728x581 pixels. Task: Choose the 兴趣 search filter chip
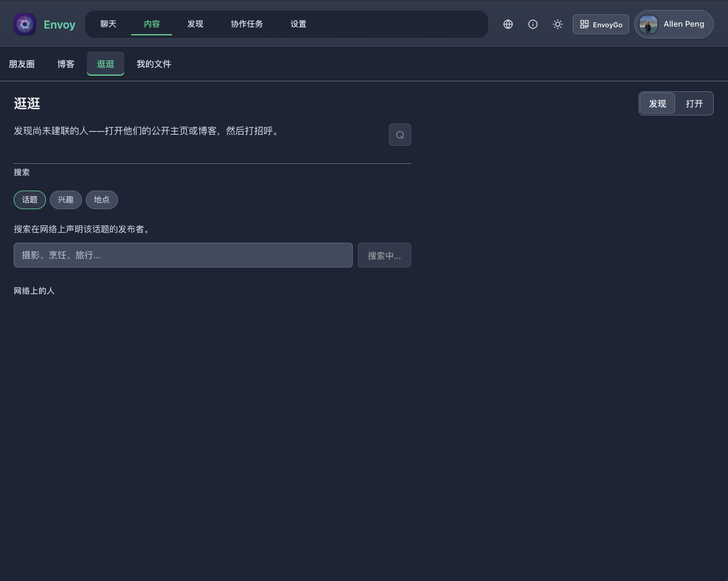point(65,199)
